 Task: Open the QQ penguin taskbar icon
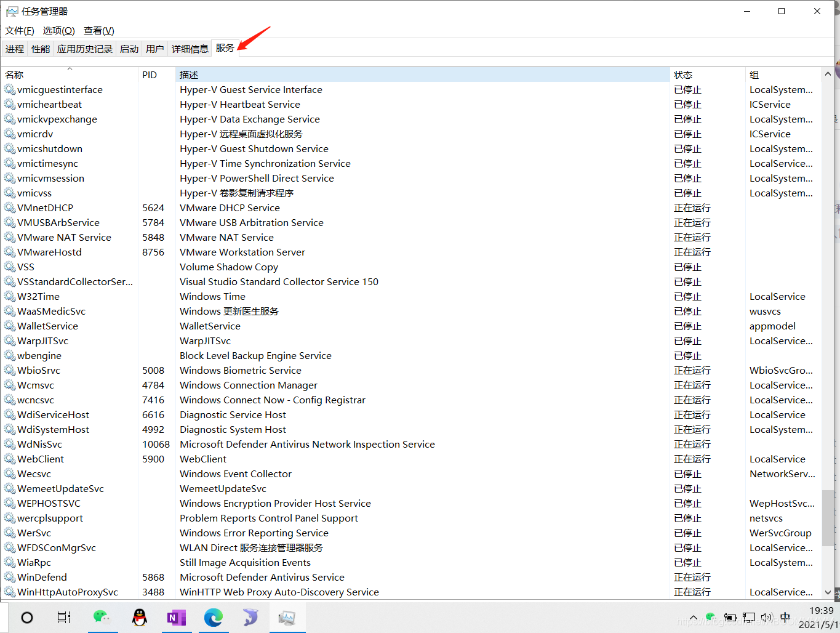pyautogui.click(x=140, y=617)
